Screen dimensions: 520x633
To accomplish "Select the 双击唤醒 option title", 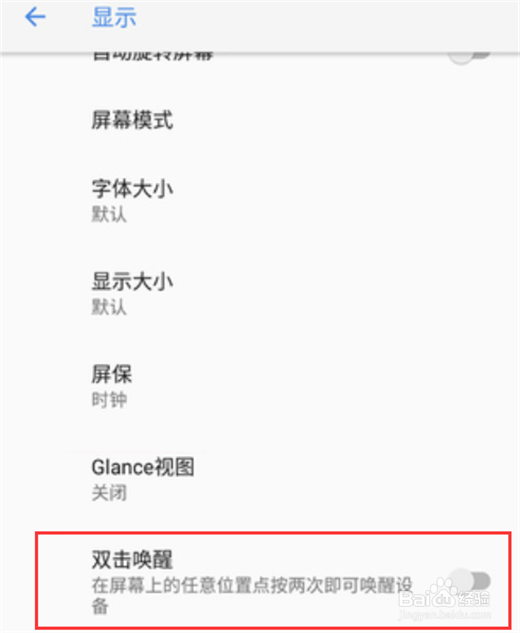I will (x=132, y=560).
